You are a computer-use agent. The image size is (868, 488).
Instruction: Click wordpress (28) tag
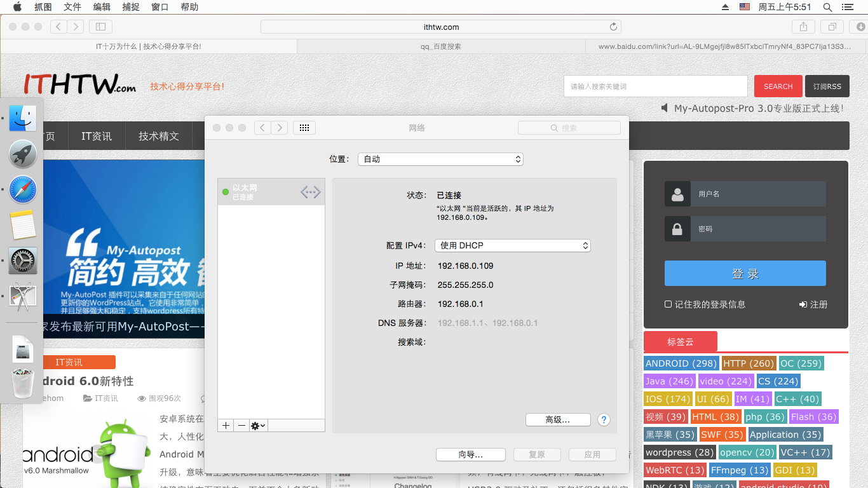pyautogui.click(x=680, y=452)
